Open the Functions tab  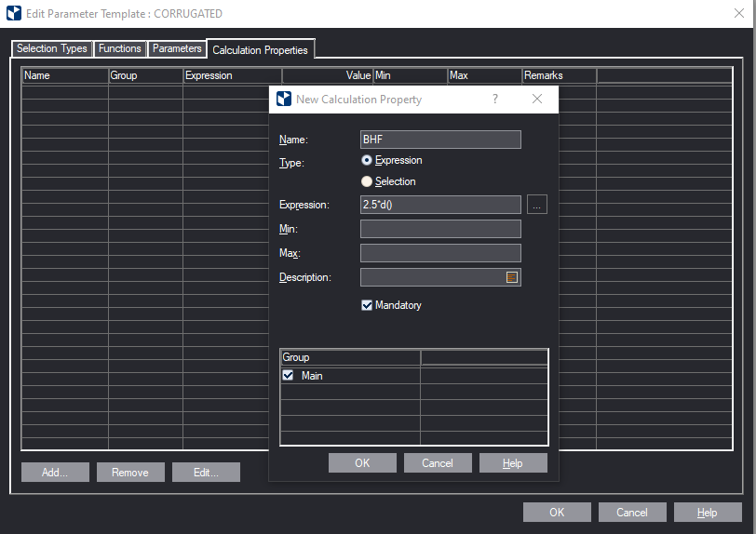point(120,48)
